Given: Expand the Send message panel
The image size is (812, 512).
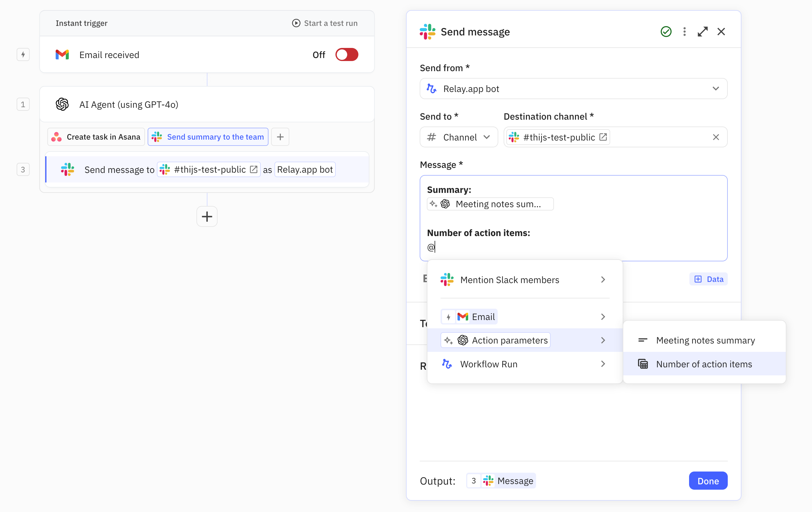Looking at the screenshot, I should click(x=702, y=32).
